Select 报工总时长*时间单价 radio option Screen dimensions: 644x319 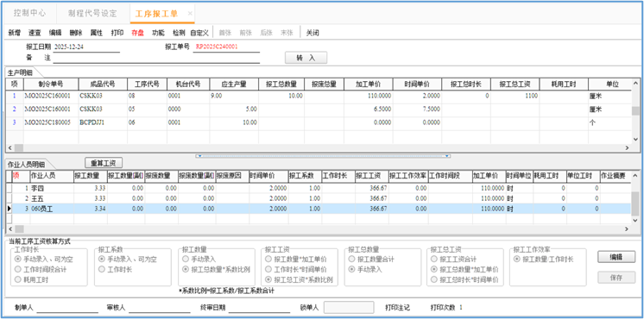pos(465,280)
